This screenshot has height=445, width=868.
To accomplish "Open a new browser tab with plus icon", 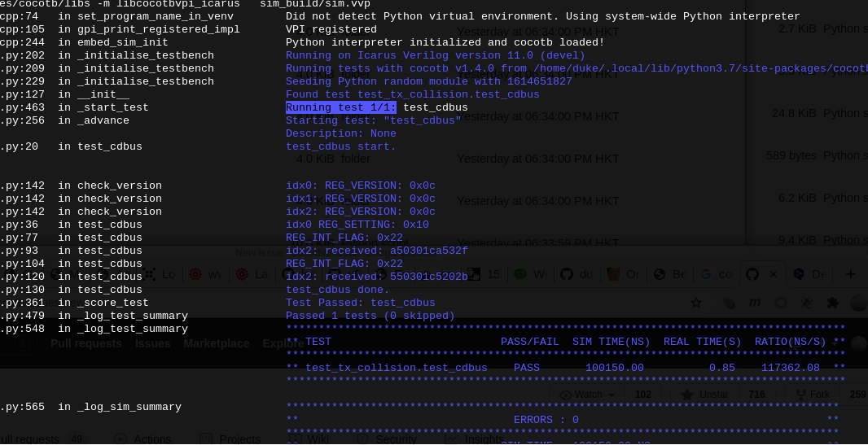I will click(851, 274).
